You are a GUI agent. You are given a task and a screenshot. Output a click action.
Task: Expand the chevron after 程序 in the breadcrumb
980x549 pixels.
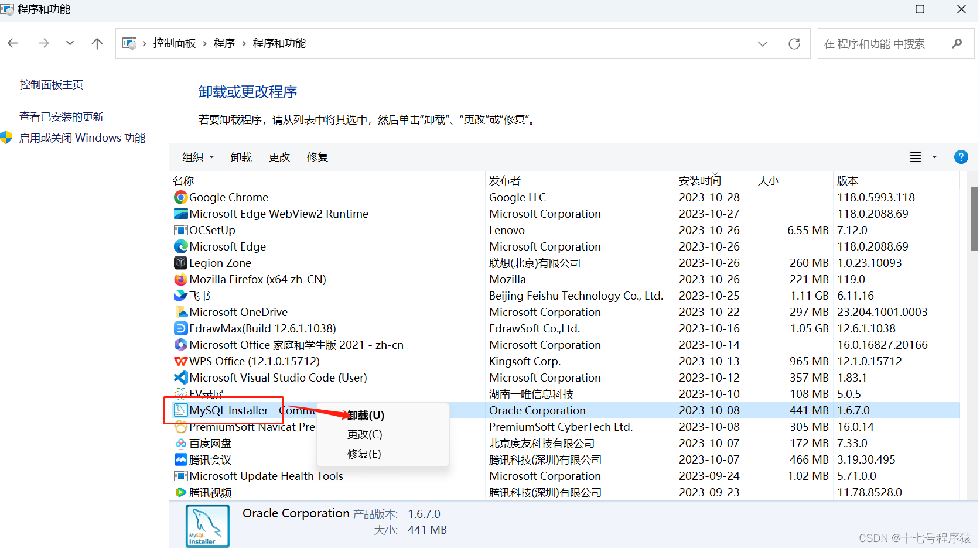tap(244, 43)
